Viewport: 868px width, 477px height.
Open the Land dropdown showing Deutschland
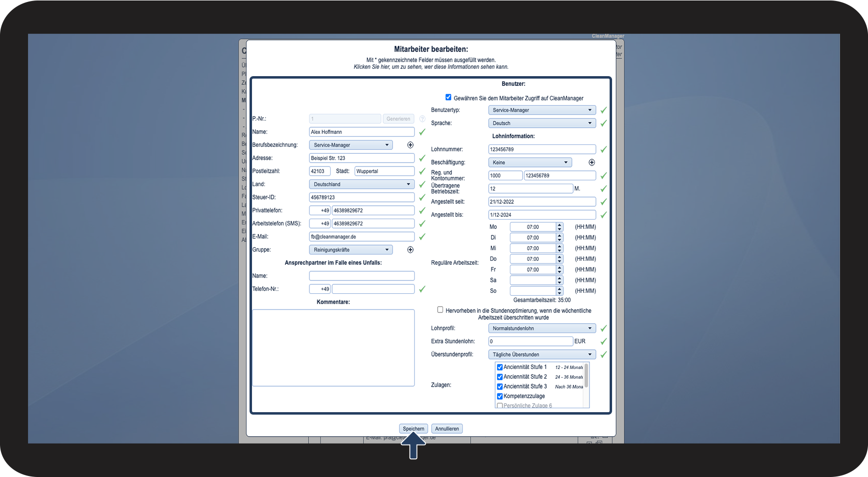(x=362, y=184)
